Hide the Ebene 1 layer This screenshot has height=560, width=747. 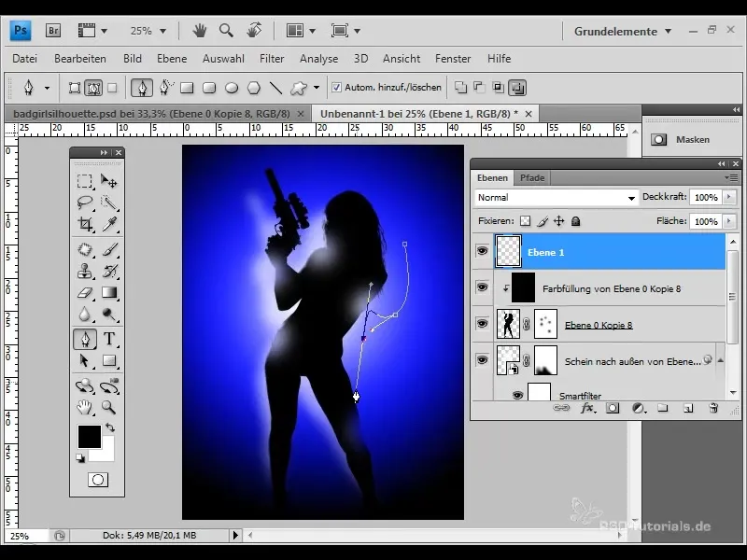[x=482, y=252]
